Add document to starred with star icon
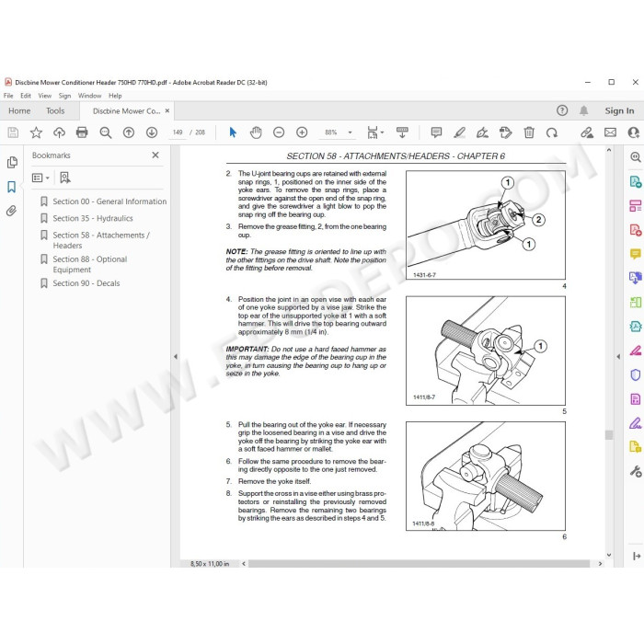 click(x=36, y=132)
